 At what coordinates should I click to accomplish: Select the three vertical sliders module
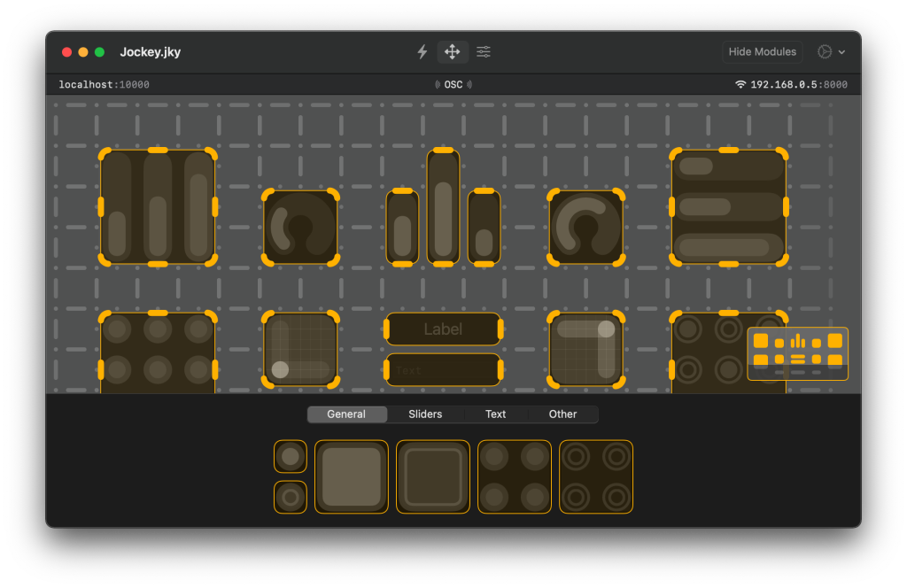point(158,207)
